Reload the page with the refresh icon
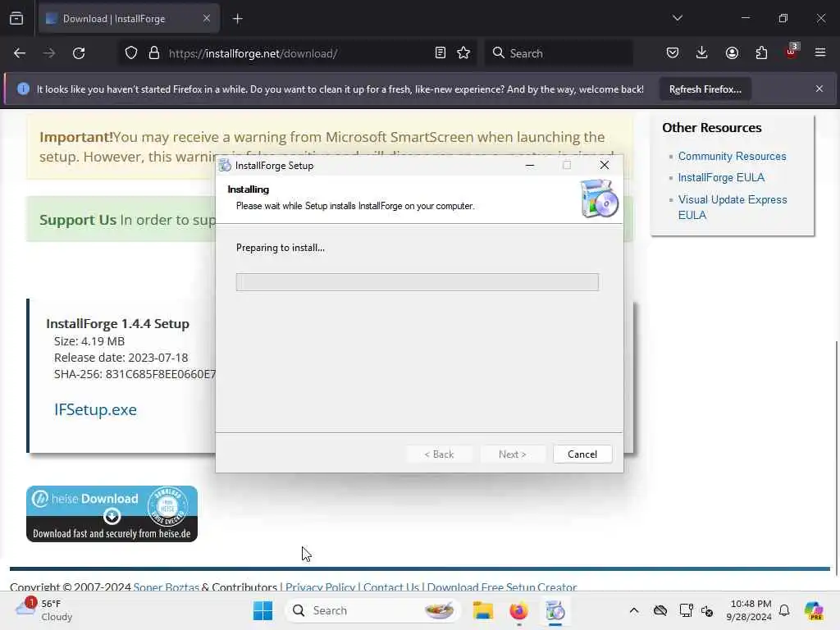The height and width of the screenshot is (630, 840). point(79,53)
